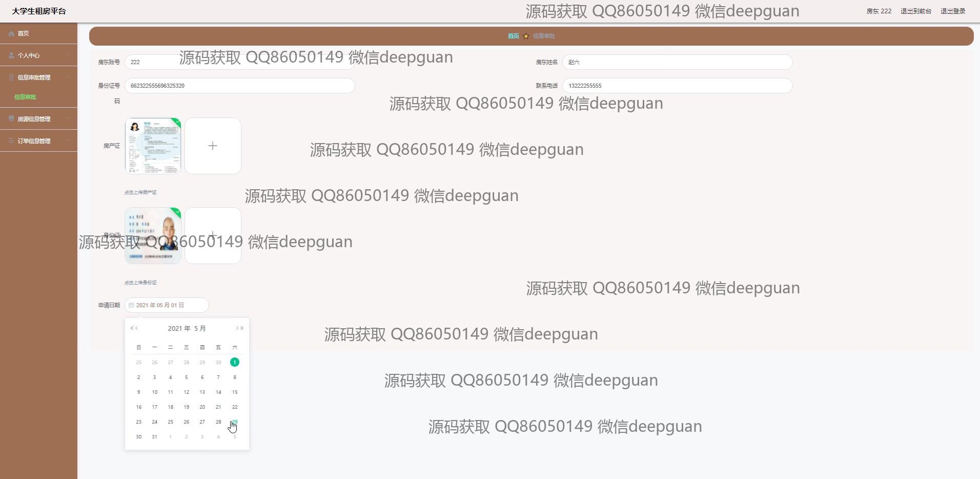
Task: Click the user icon next to 个人中心
Action: click(x=11, y=55)
